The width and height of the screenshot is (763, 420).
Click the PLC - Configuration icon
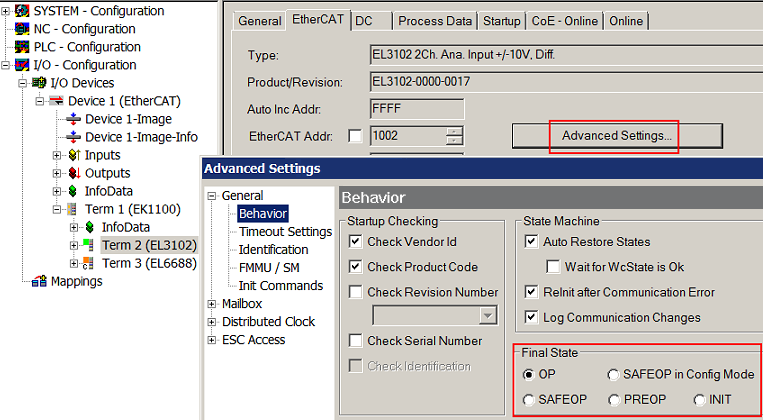pyautogui.click(x=23, y=47)
